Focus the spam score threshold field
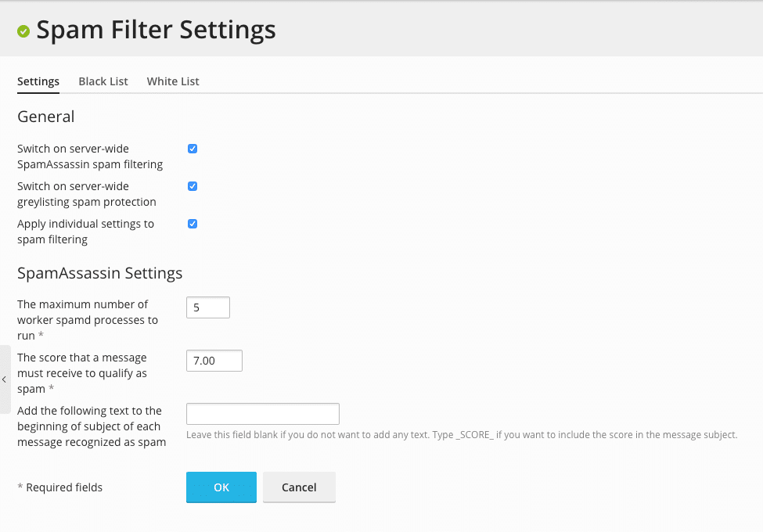Screen dimensions: 763x532 [x=214, y=361]
